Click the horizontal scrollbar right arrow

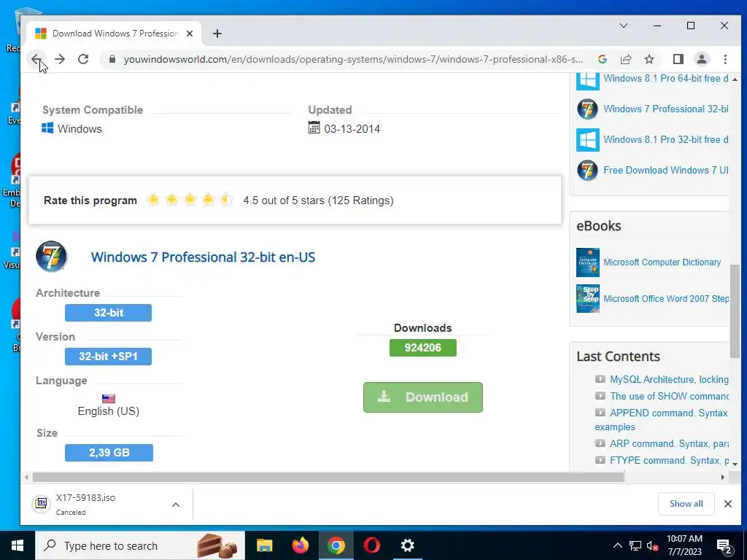pos(723,477)
